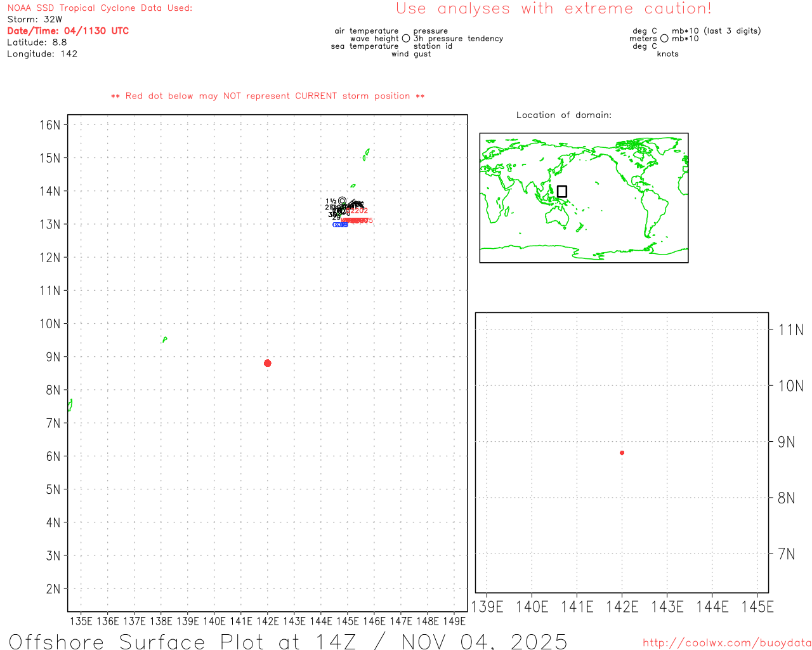Click the 'knots' unit label

(668, 54)
